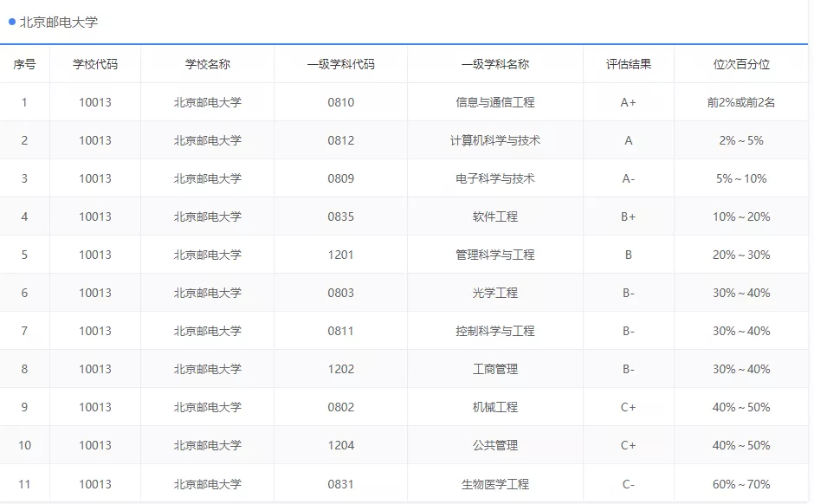Click the 一级学科名称 column header
The width and height of the screenshot is (814, 504).
pos(495,64)
